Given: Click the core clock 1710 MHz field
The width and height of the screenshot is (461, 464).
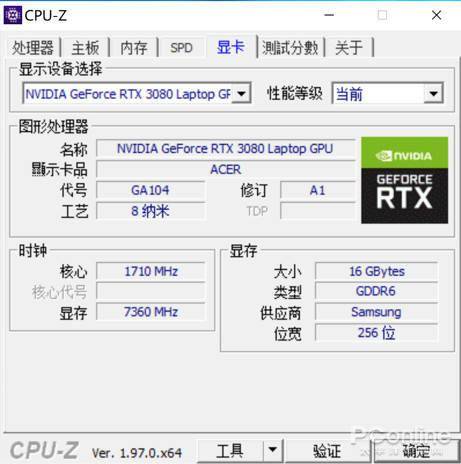Looking at the screenshot, I should pos(151,271).
